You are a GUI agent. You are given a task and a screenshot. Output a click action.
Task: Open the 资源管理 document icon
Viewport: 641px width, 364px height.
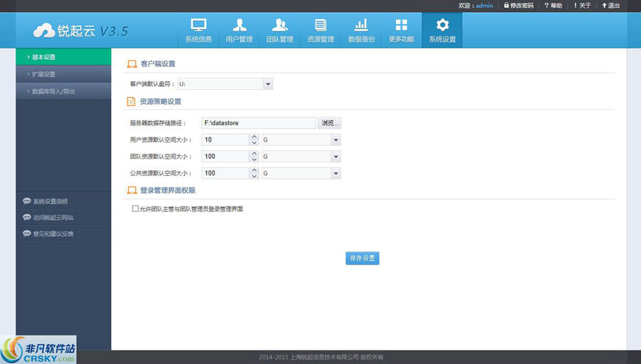tap(320, 25)
